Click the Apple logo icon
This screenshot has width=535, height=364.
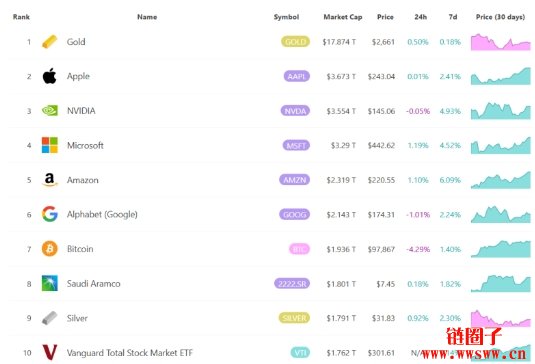tap(49, 76)
